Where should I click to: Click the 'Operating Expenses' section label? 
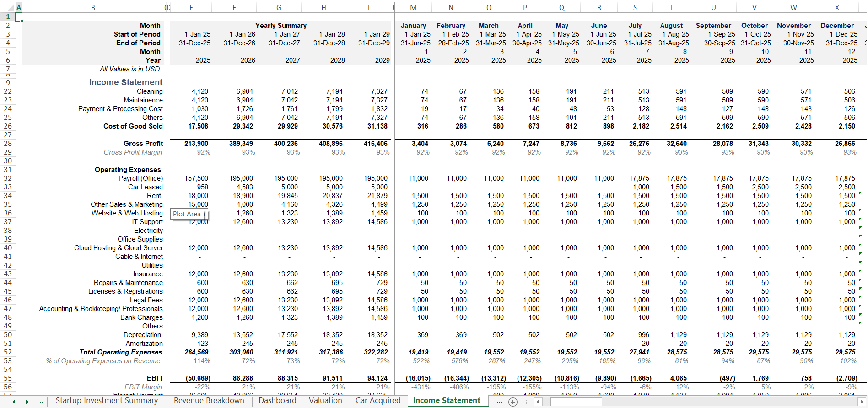(x=128, y=170)
